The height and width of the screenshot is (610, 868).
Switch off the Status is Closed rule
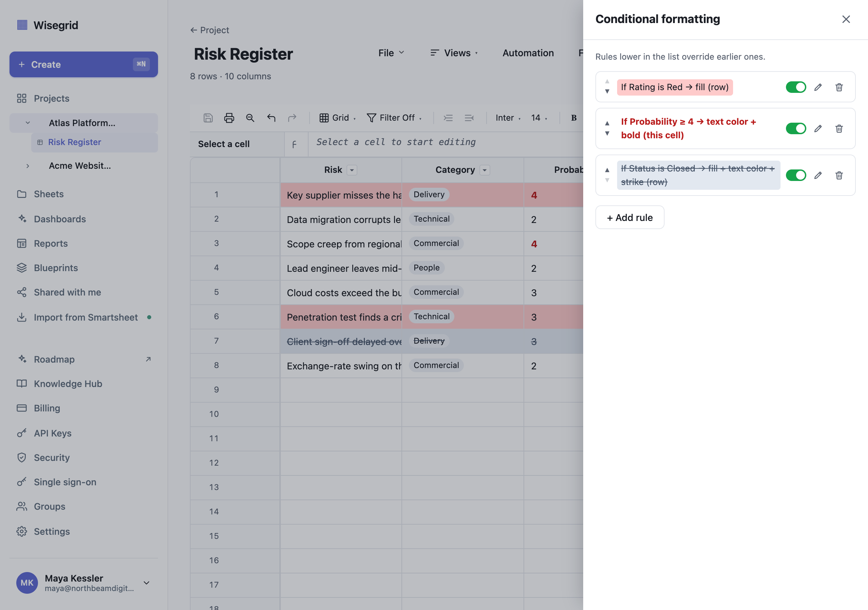click(796, 175)
